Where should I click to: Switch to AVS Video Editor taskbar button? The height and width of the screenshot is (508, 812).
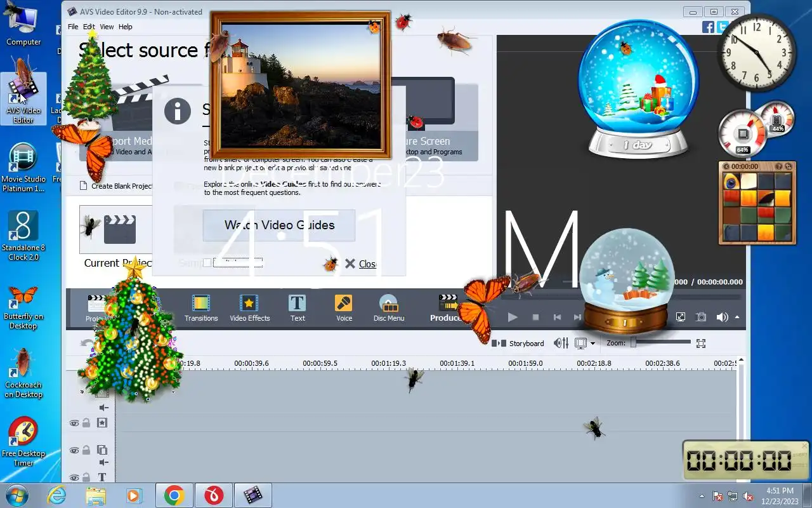[253, 495]
